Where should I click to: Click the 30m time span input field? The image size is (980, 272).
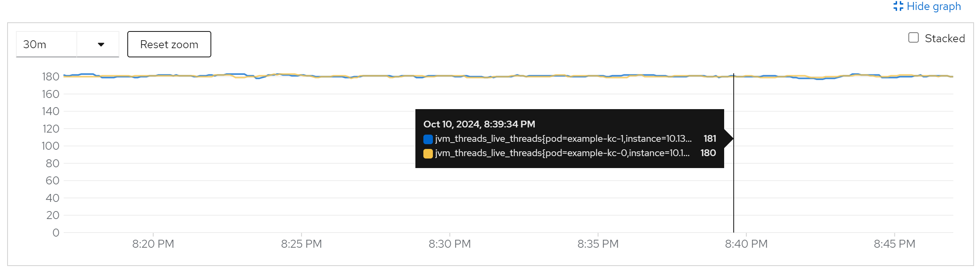46,44
